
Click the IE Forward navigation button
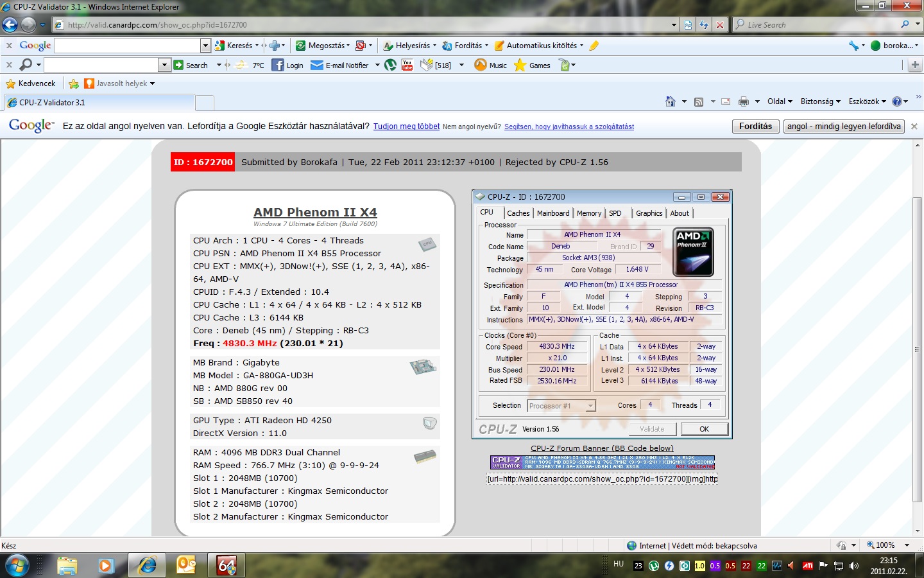click(x=28, y=24)
